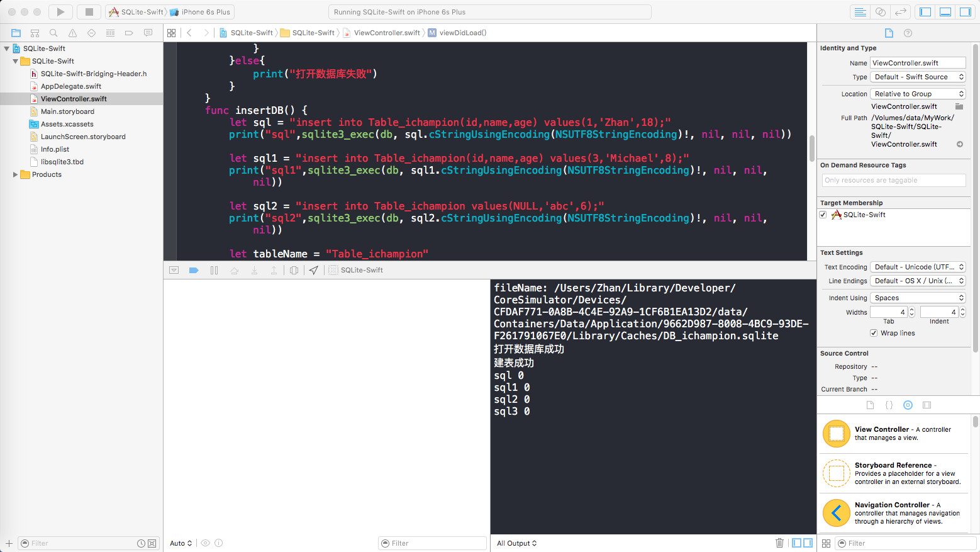Click the Run (play) button

pos(60,12)
